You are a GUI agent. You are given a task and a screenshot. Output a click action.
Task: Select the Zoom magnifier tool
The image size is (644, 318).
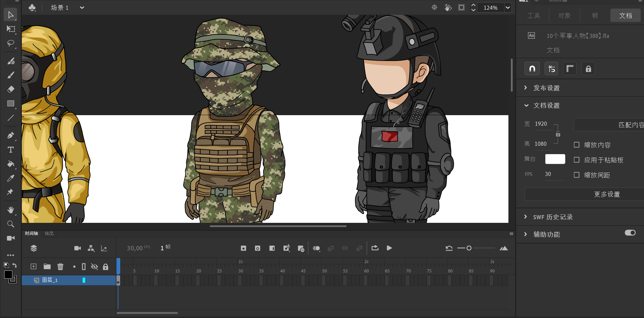11,224
